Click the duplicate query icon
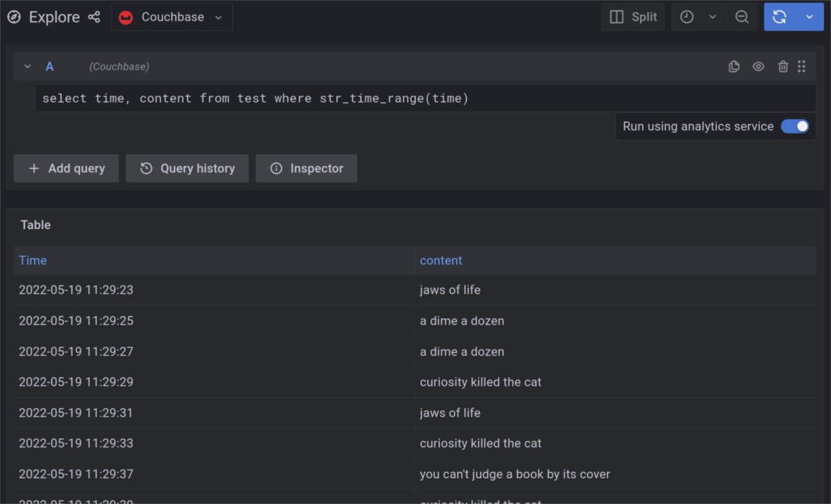This screenshot has height=504, width=831. 734,67
